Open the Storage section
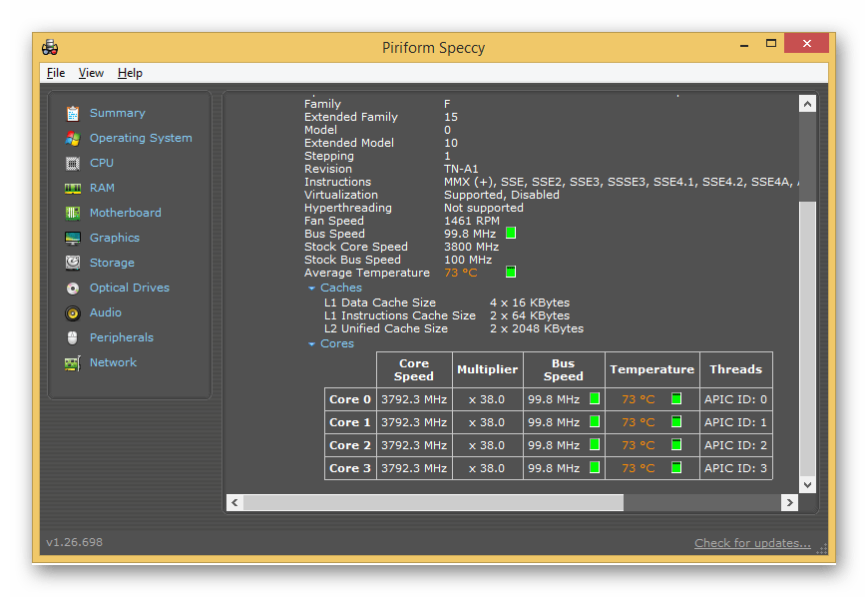868x597 pixels. [112, 263]
